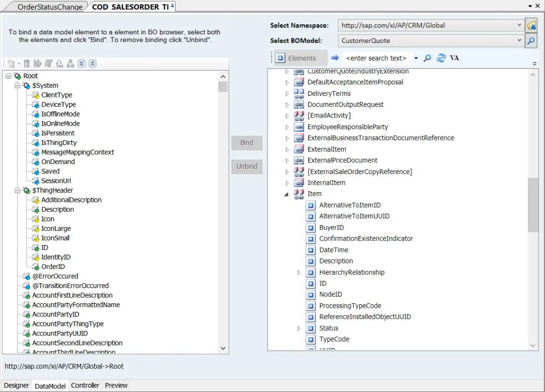Collapse the Root node in the data model tree
Screen dimensions: 545x392
pyautogui.click(x=9, y=76)
